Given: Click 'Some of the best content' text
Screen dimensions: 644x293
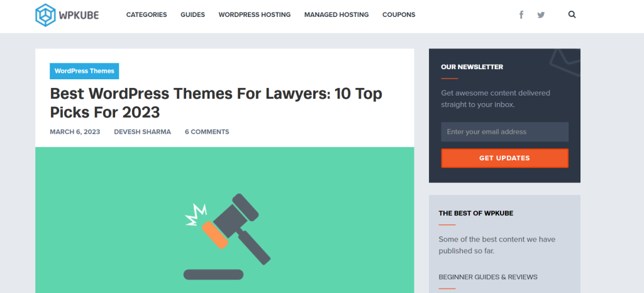Looking at the screenshot, I should click(497, 245).
